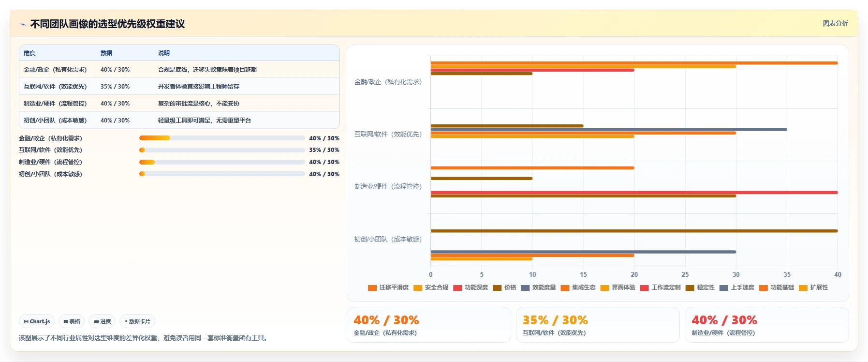
Task: Toggle 功能基础 legend item
Action: coord(776,287)
